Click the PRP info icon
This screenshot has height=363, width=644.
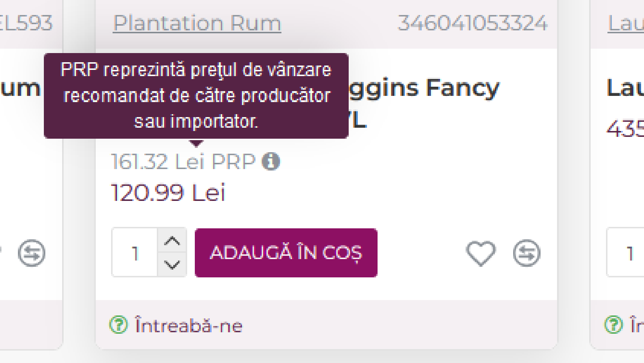coord(271,161)
